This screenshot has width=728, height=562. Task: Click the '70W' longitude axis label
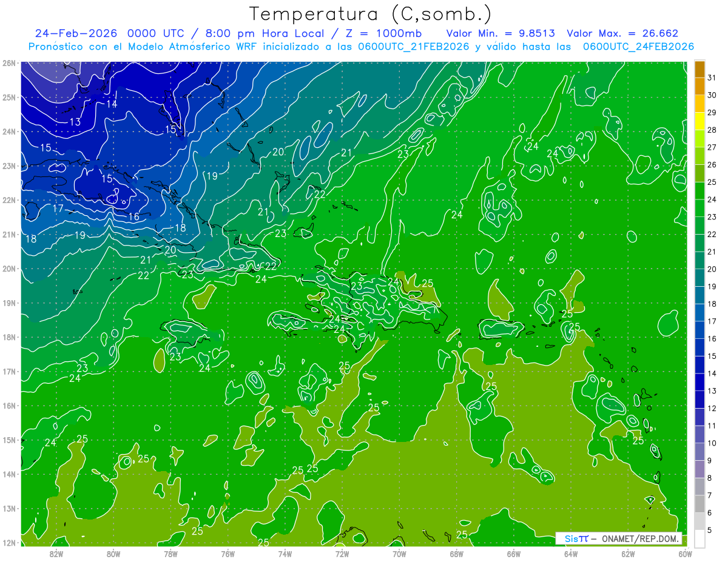[x=399, y=553]
